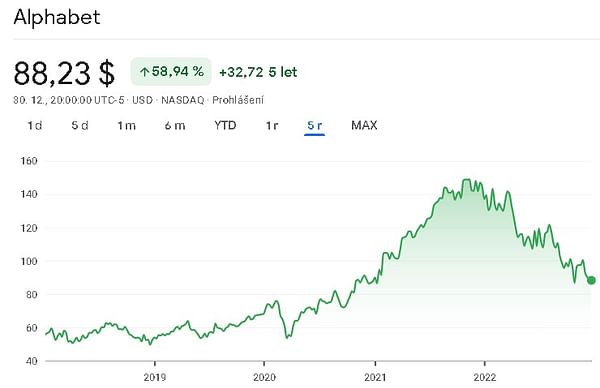Click the green 58,94 % change badge

(x=171, y=72)
